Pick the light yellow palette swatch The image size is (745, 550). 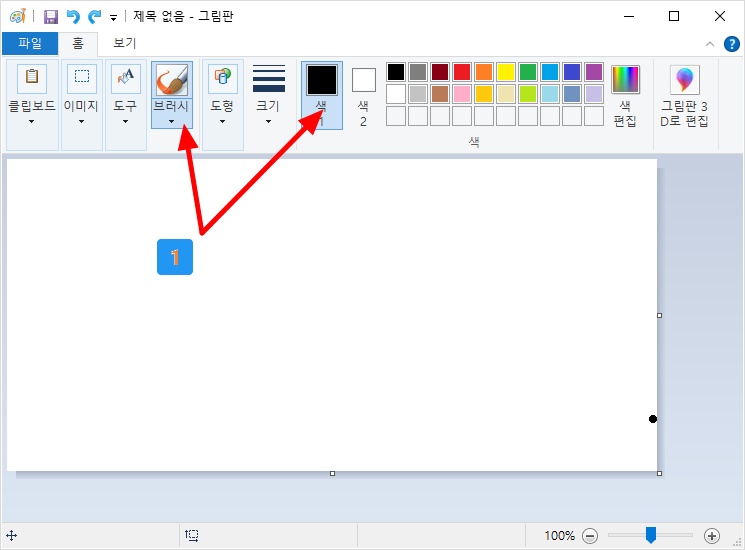(506, 94)
